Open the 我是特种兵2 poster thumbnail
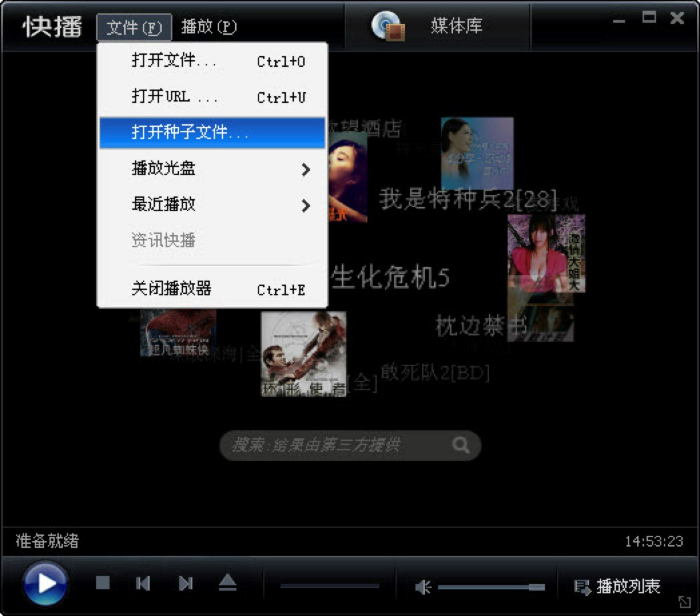The image size is (700, 616). (x=477, y=152)
